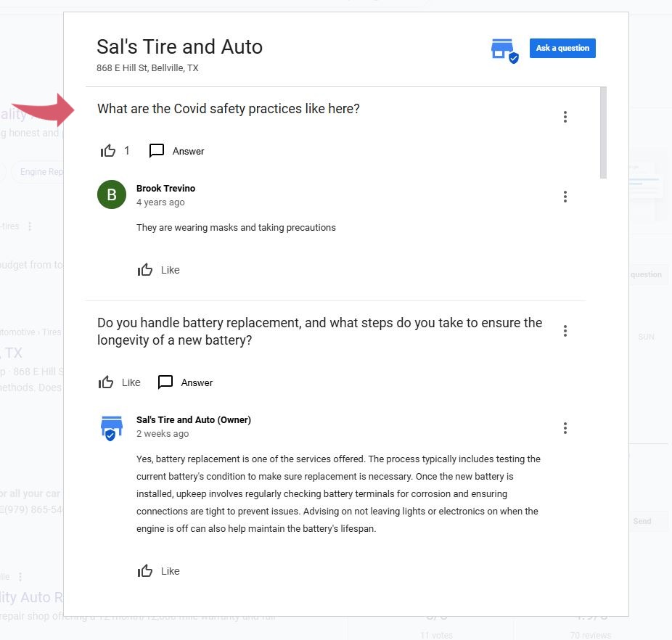Like the battery replacement question
The image size is (672, 640).
119,382
